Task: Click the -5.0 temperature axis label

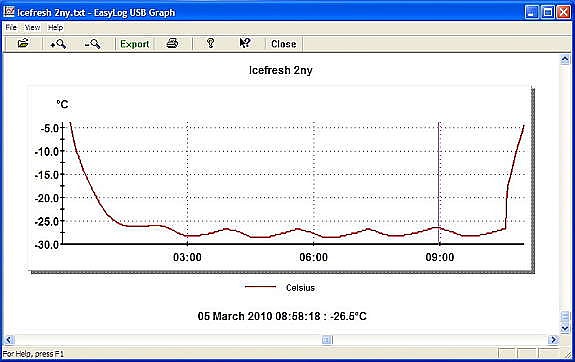Action: click(x=50, y=128)
